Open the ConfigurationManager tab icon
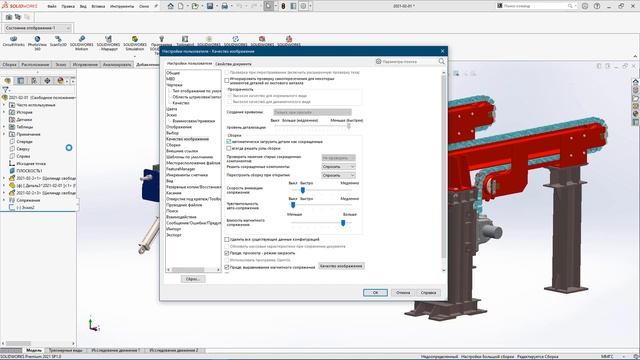Image resolution: width=640 pixels, height=360 pixels. pyautogui.click(x=34, y=81)
